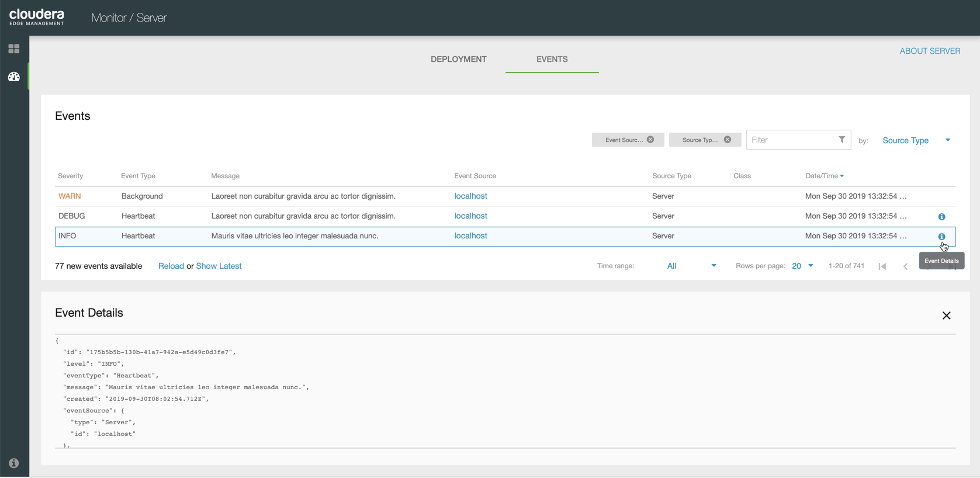Go to previous page of events

point(906,266)
